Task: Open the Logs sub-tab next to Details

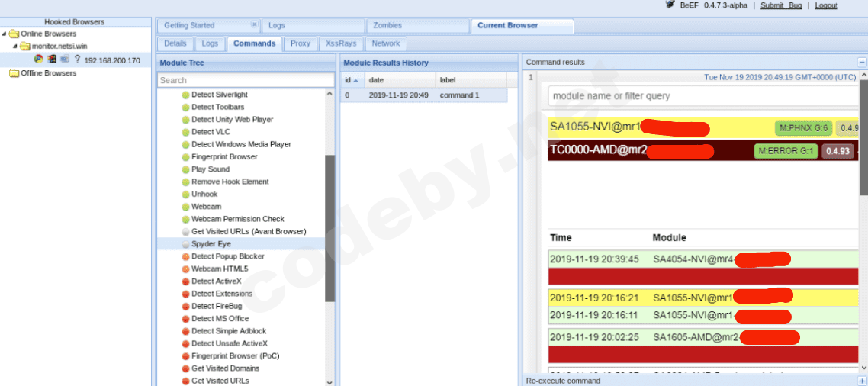Action: click(x=210, y=43)
